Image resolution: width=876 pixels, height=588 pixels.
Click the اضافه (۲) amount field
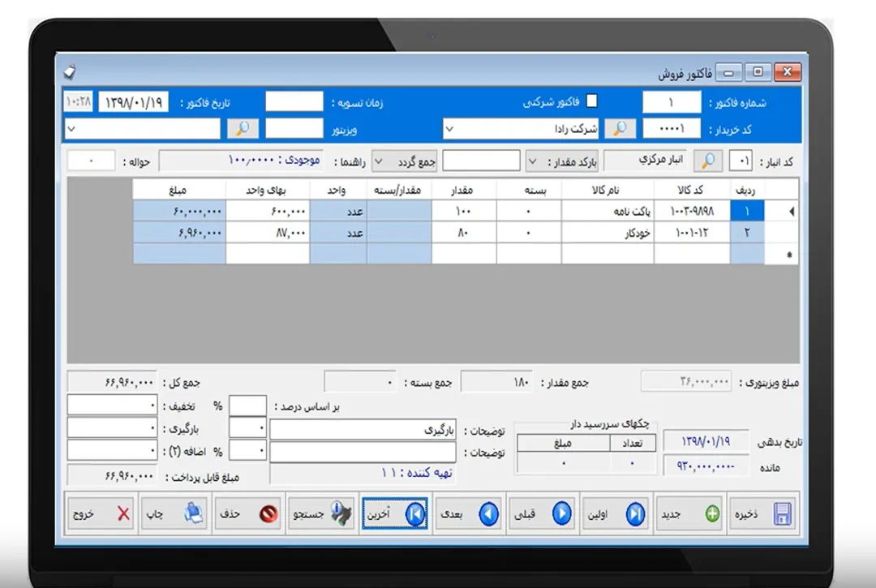pyautogui.click(x=112, y=450)
